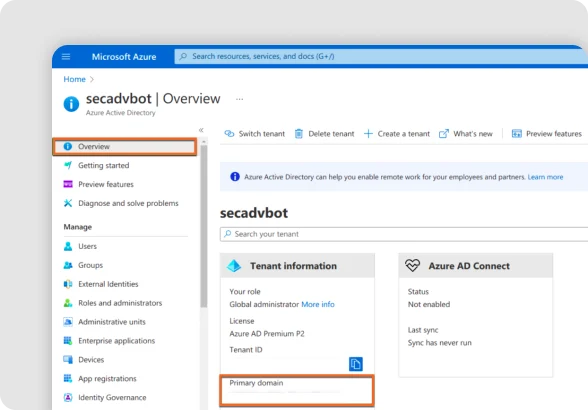The height and width of the screenshot is (410, 588).
Task: Click the Preview features toolbar icon
Action: click(516, 134)
